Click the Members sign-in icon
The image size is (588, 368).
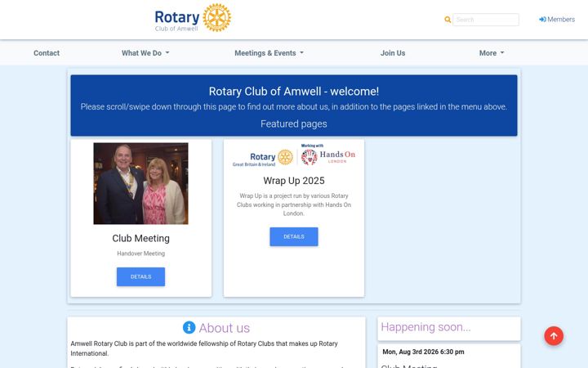click(x=542, y=19)
